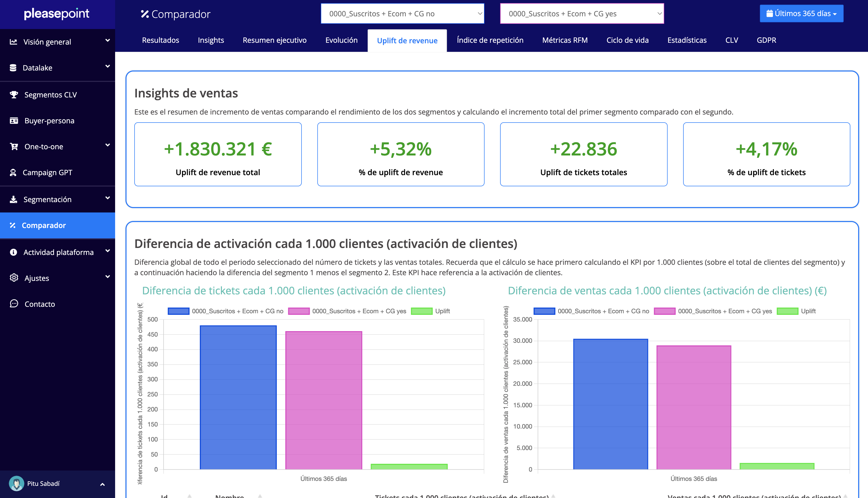This screenshot has width=868, height=498.
Task: Click the Datalake database icon
Action: 13,68
